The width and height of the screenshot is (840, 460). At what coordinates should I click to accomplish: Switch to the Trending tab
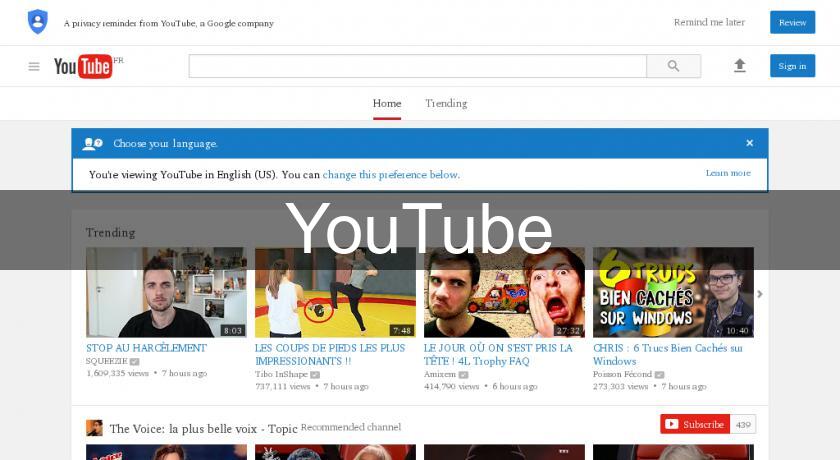click(446, 103)
